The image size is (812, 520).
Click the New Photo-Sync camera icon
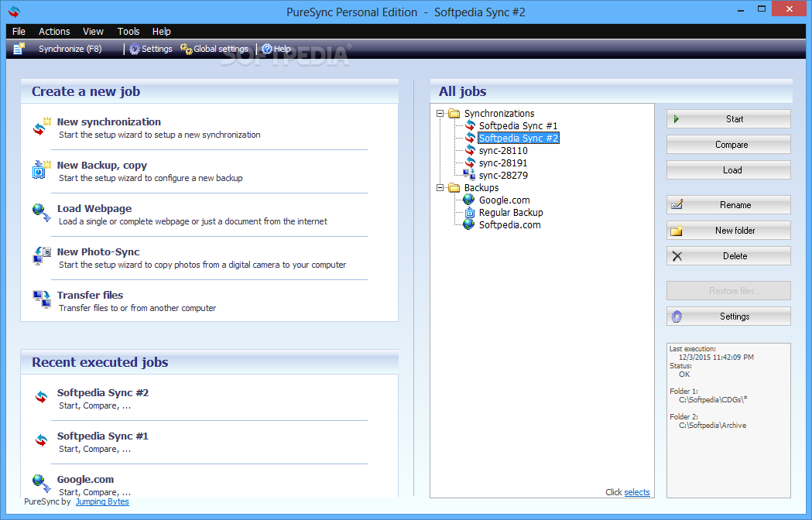[x=42, y=256]
